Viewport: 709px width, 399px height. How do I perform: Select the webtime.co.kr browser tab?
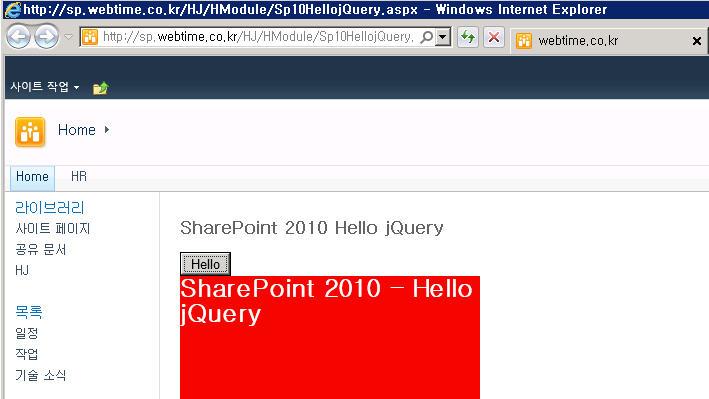coord(610,41)
